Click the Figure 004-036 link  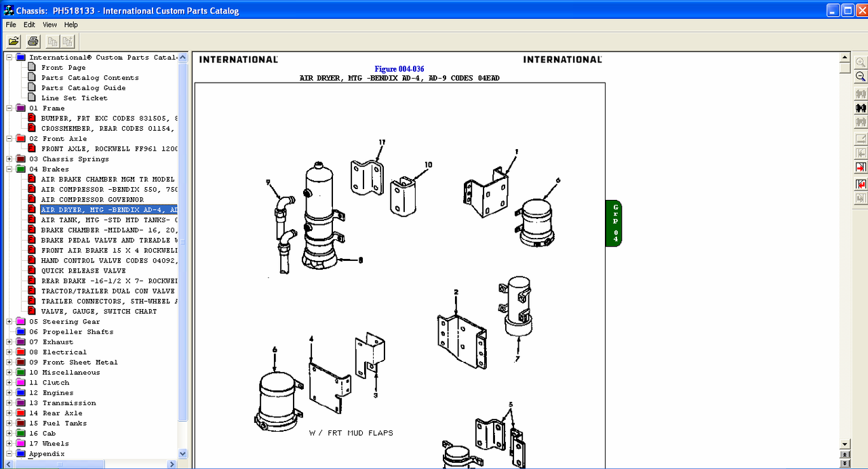click(x=399, y=69)
